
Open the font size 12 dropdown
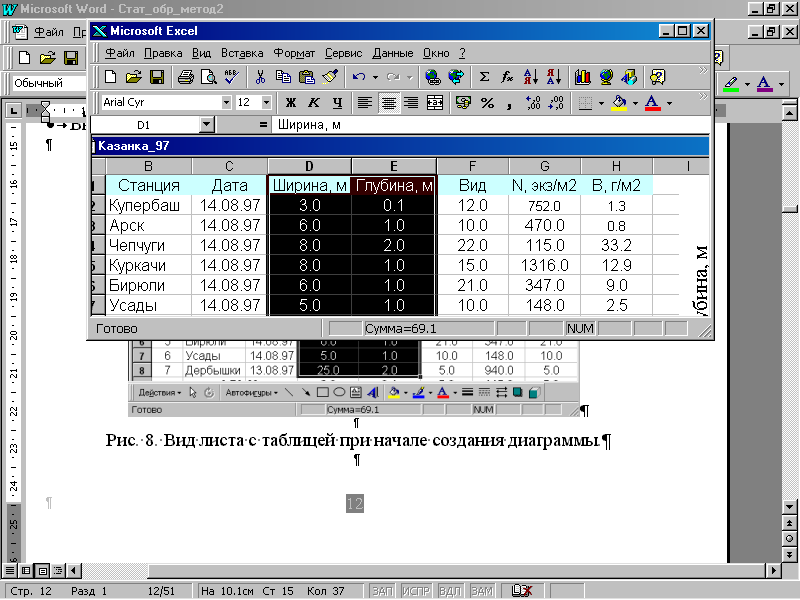point(266,103)
